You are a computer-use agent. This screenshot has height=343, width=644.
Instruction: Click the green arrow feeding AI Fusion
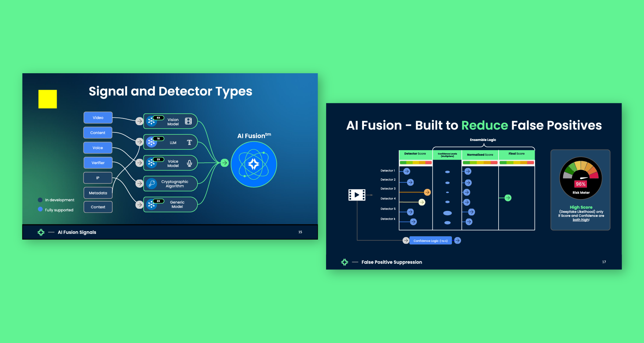tap(224, 163)
